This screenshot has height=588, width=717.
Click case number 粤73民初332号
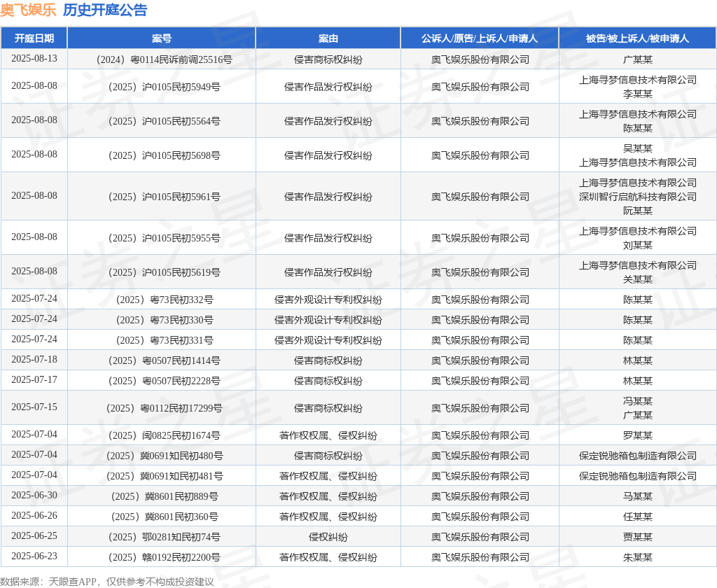pyautogui.click(x=182, y=300)
